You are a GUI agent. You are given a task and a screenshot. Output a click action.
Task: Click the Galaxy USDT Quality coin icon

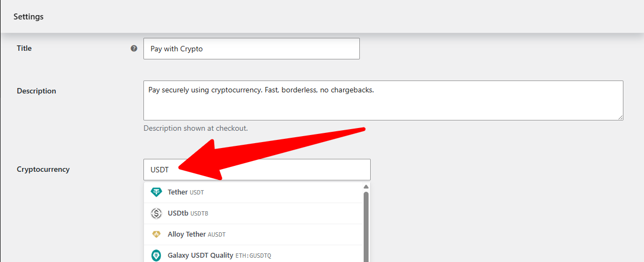coord(156,256)
